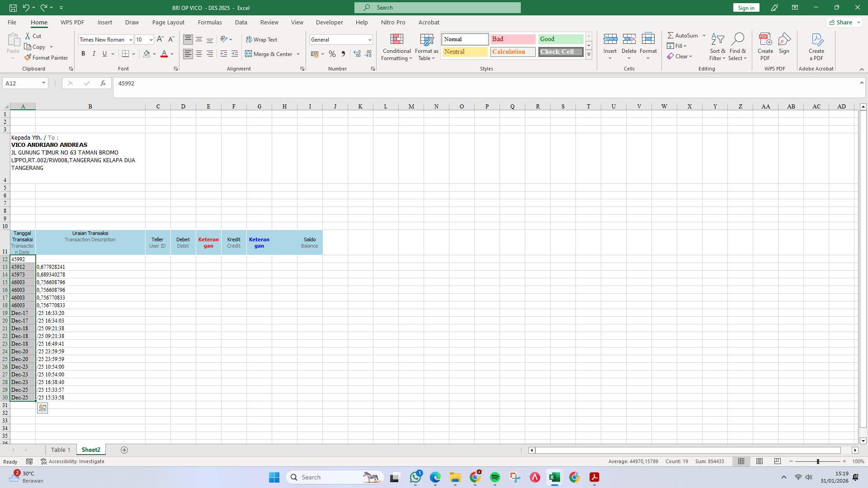Switch to the Formulas ribbon tab
Image resolution: width=868 pixels, height=488 pixels.
(210, 22)
